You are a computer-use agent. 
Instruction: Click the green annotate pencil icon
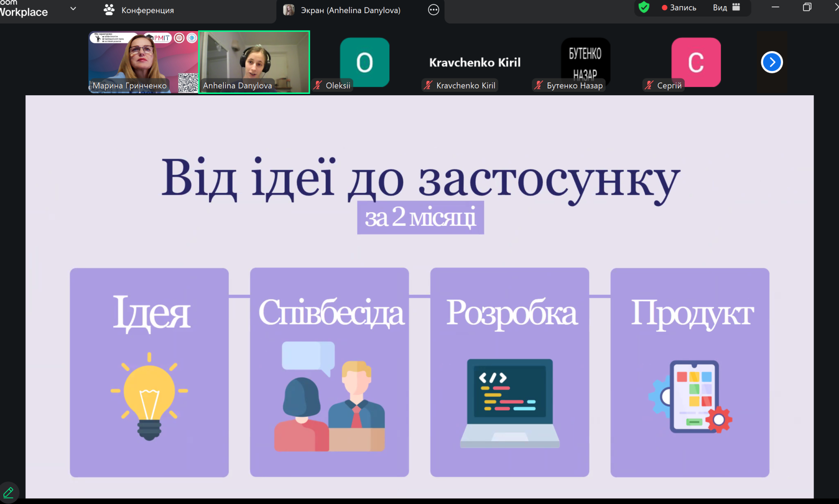8,493
